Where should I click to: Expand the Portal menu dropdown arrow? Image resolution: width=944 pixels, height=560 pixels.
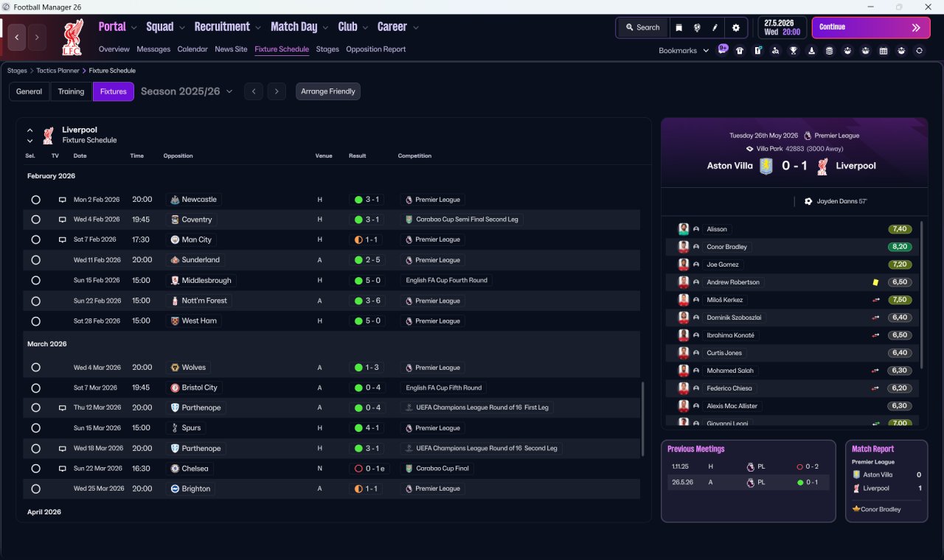pyautogui.click(x=133, y=28)
